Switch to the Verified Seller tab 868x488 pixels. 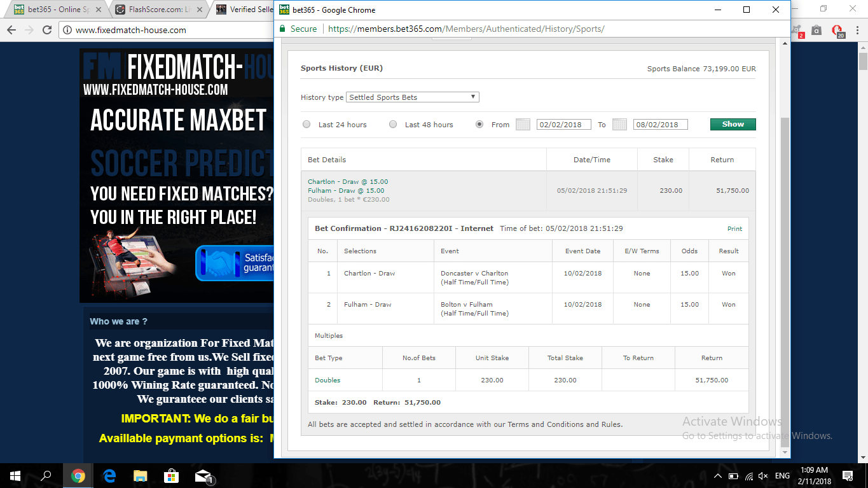click(x=244, y=10)
